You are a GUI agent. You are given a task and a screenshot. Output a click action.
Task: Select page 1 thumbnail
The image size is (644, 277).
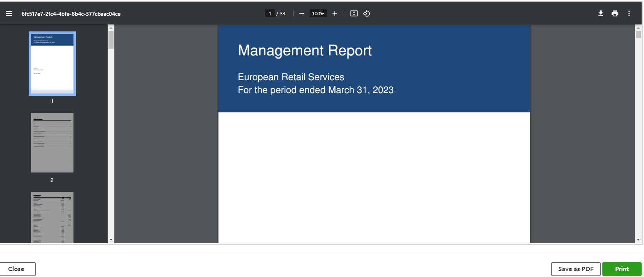click(52, 64)
